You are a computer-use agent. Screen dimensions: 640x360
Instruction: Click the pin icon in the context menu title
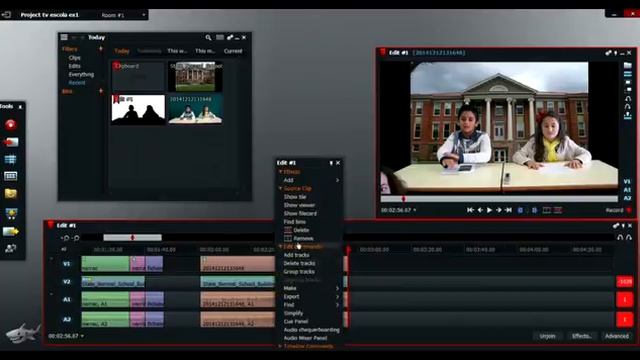[x=331, y=163]
